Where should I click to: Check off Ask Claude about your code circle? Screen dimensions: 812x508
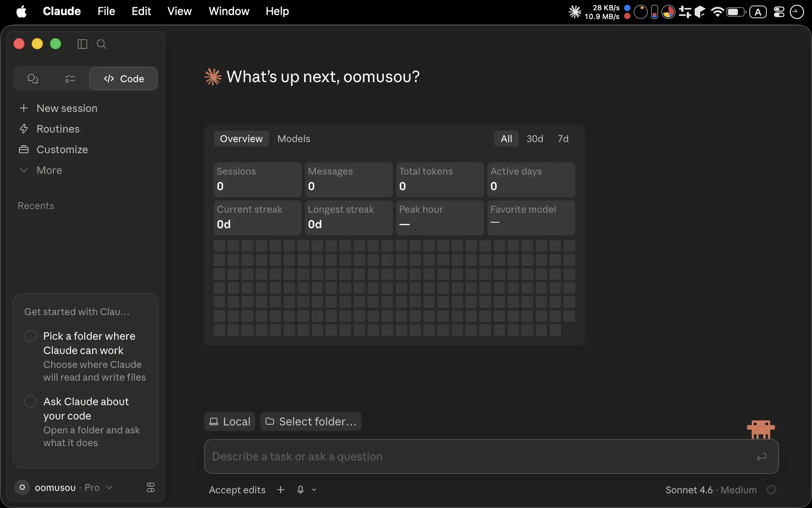click(x=31, y=402)
